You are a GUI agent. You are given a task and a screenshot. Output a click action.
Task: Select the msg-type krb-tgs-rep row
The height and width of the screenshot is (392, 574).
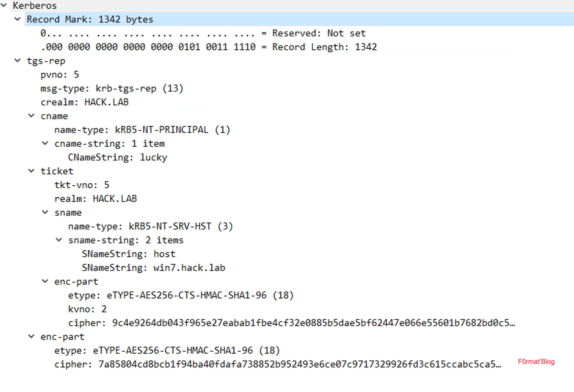112,88
